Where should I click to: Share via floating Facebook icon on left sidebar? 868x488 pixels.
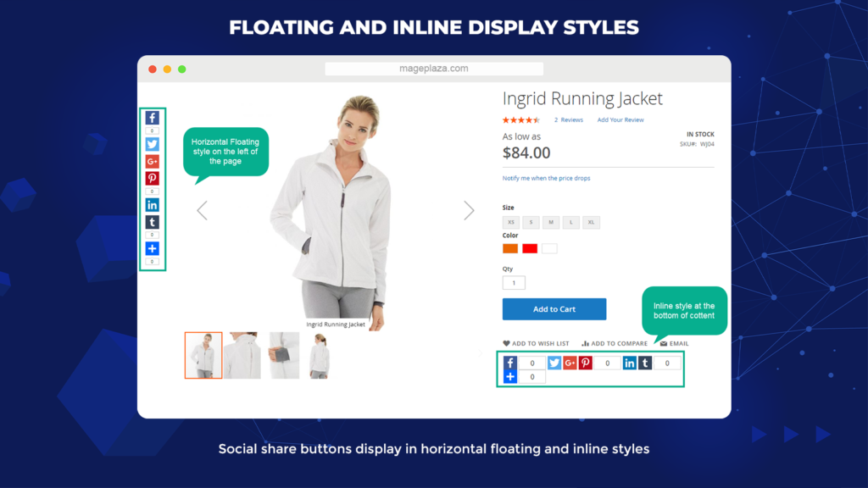point(153,118)
